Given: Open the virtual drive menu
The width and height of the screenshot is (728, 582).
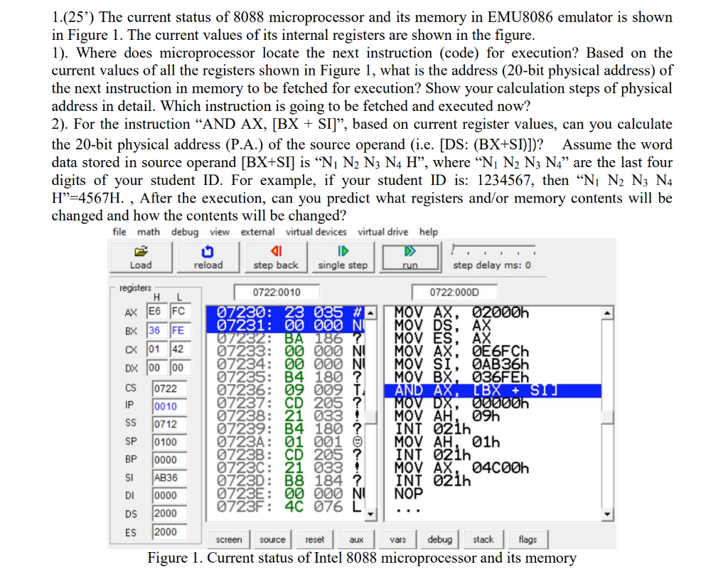Looking at the screenshot, I should point(384,231).
